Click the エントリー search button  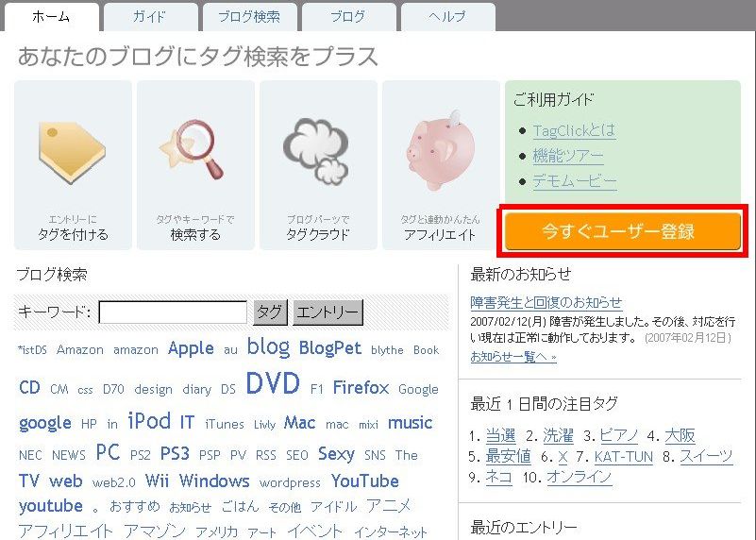pos(328,312)
